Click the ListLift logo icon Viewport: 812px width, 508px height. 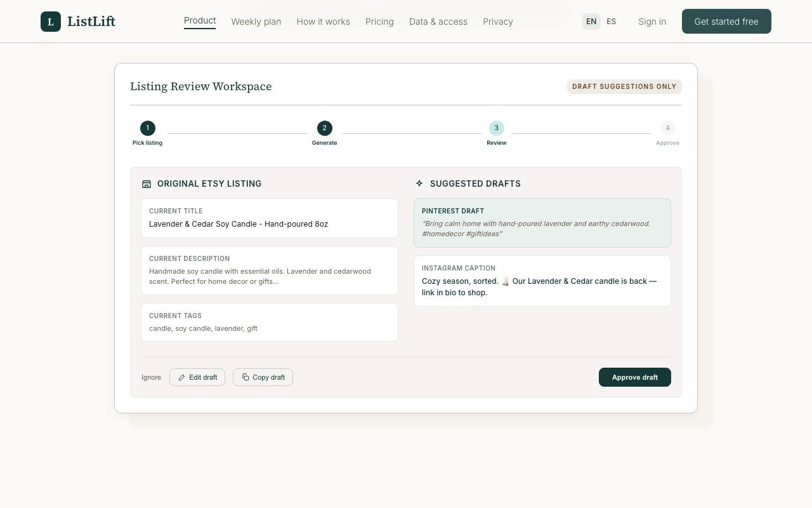[51, 22]
